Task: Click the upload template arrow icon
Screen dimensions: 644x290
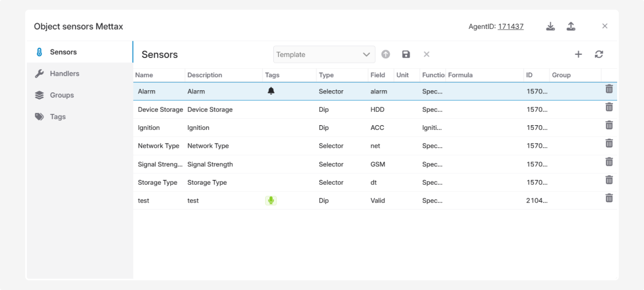Action: (x=385, y=54)
